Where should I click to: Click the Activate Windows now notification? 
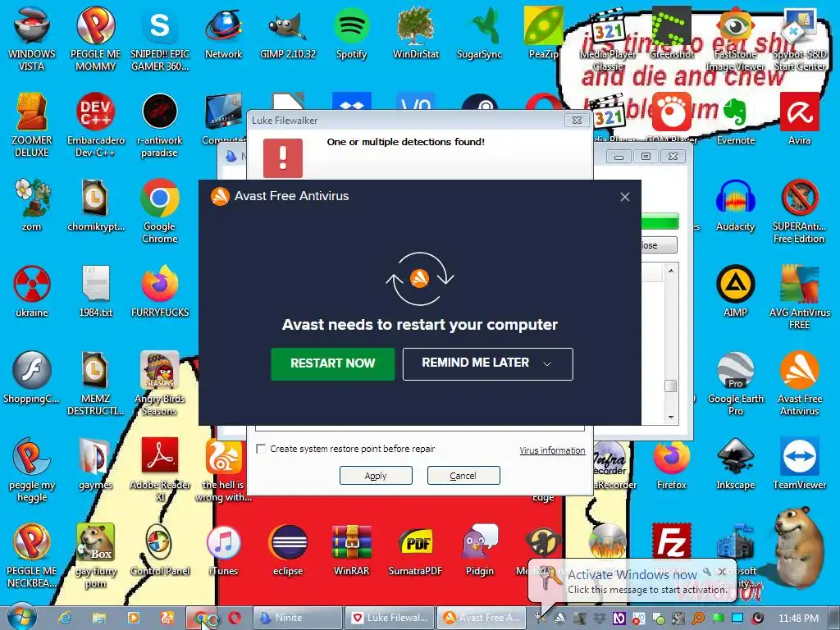coord(632,582)
